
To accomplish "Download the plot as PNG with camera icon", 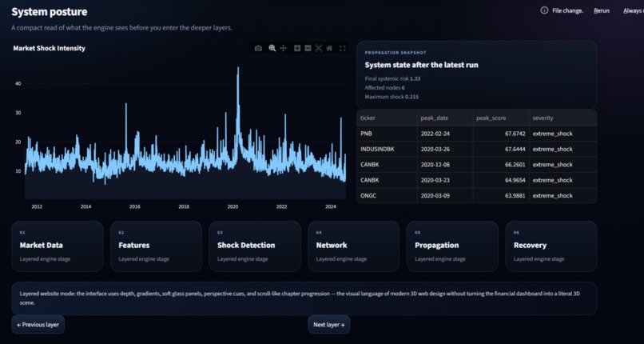I will coord(258,49).
